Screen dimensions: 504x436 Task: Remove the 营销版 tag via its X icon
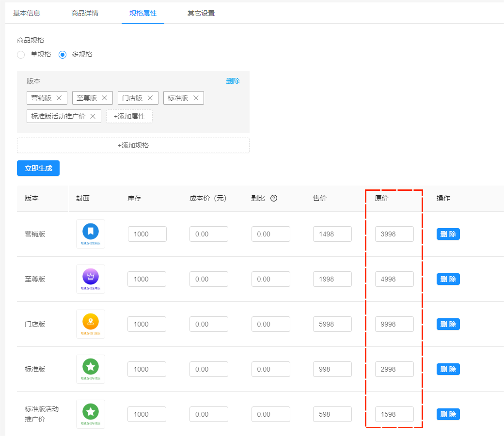pos(60,97)
